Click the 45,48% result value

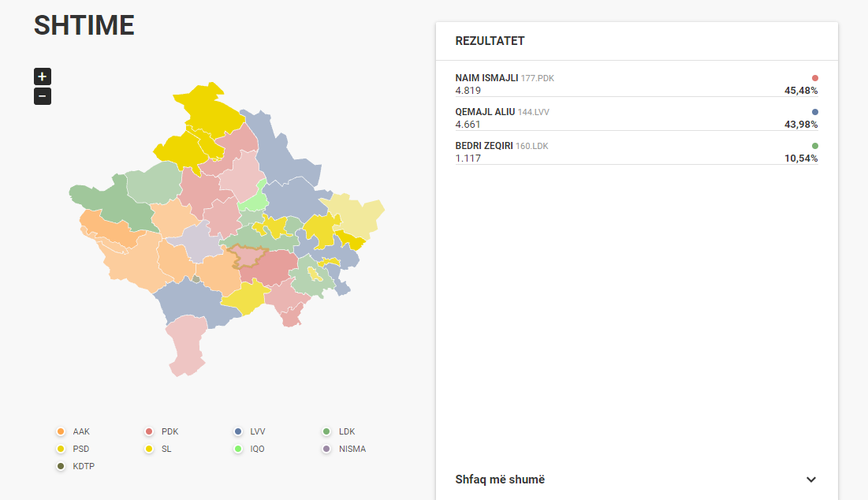[801, 91]
